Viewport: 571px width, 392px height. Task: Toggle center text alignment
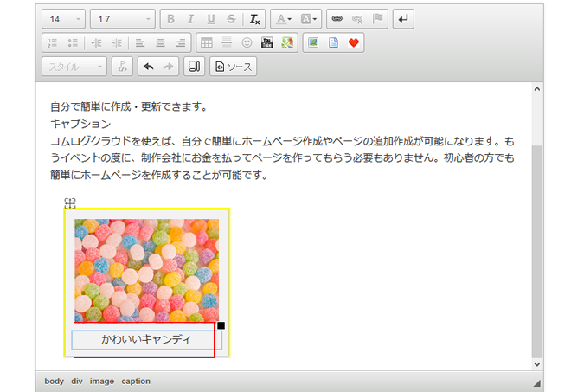[160, 42]
